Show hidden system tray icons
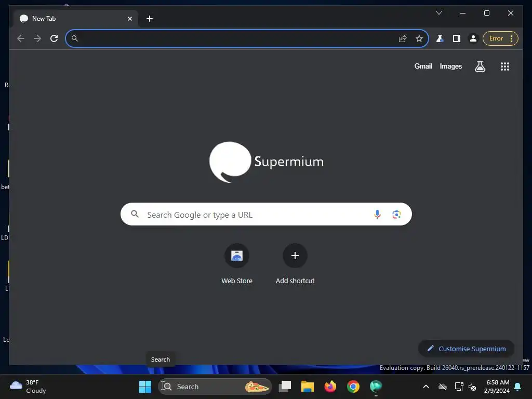The image size is (532, 399). [x=426, y=387]
